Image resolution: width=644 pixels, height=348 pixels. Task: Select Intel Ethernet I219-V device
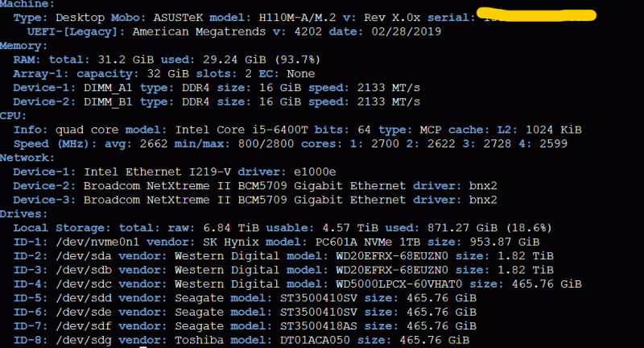coord(156,172)
